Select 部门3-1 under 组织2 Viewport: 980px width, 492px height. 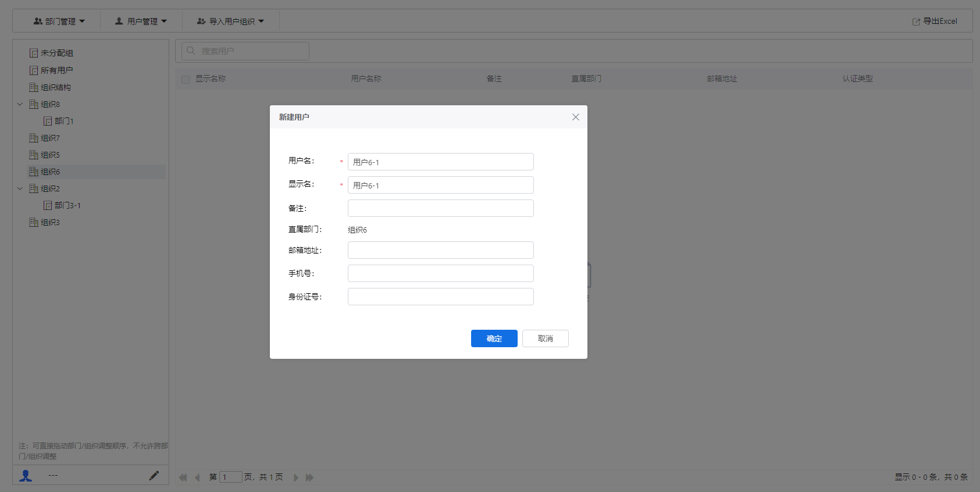click(67, 205)
